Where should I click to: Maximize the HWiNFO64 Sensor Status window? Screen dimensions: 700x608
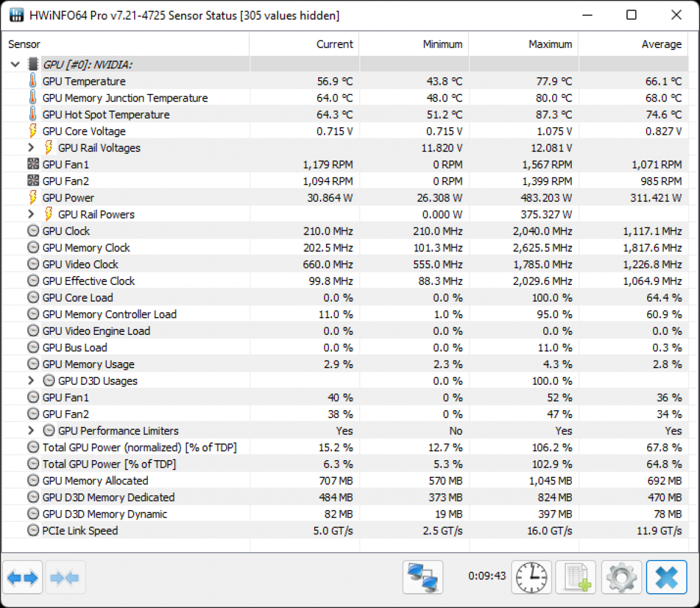coord(631,15)
